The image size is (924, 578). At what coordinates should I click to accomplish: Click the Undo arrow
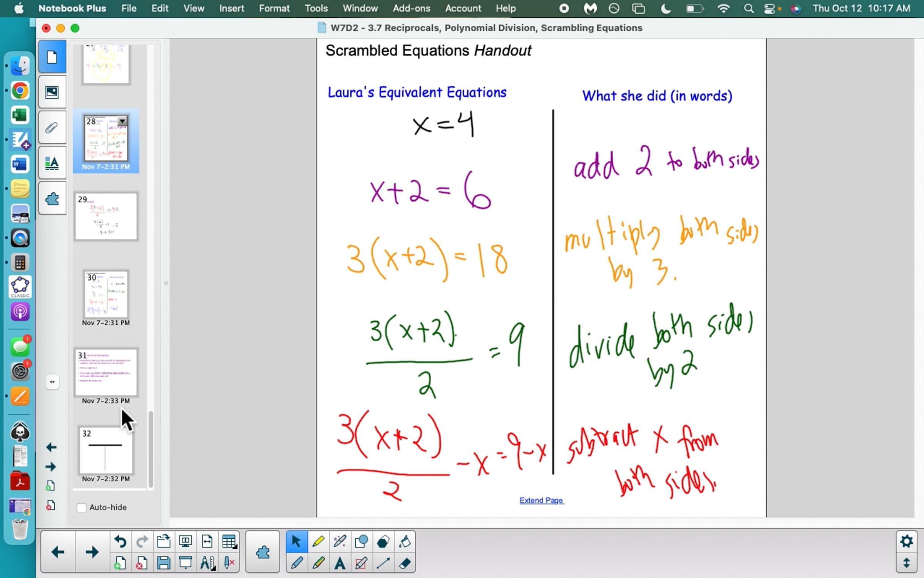(x=120, y=542)
